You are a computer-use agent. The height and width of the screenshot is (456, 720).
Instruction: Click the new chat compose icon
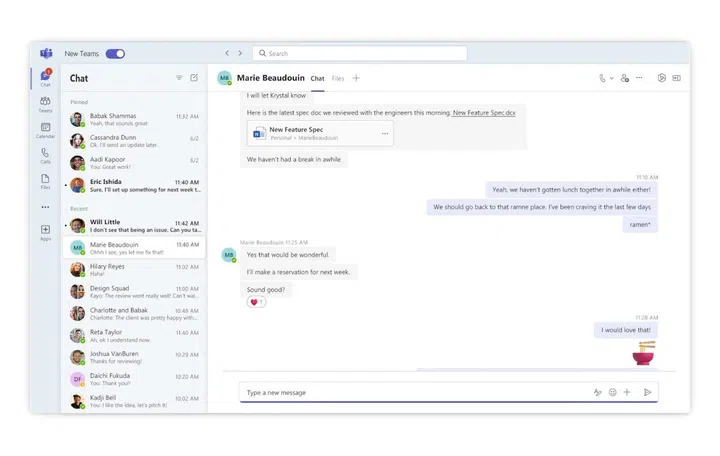coord(194,78)
